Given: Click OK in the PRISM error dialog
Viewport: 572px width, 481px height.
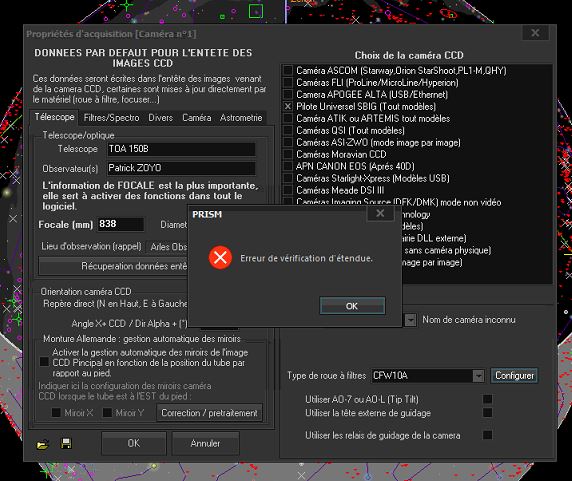Looking at the screenshot, I should pyautogui.click(x=352, y=306).
